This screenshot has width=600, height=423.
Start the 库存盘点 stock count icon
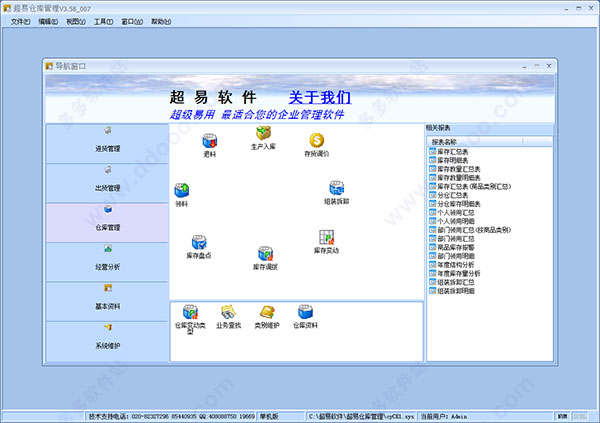[199, 247]
